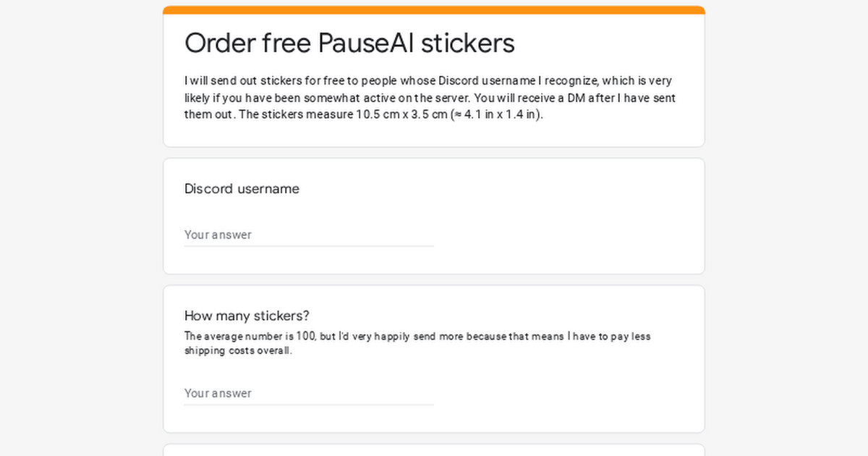This screenshot has height=456, width=868.
Task: Click the gray page background left of the form
Action: pos(80,232)
